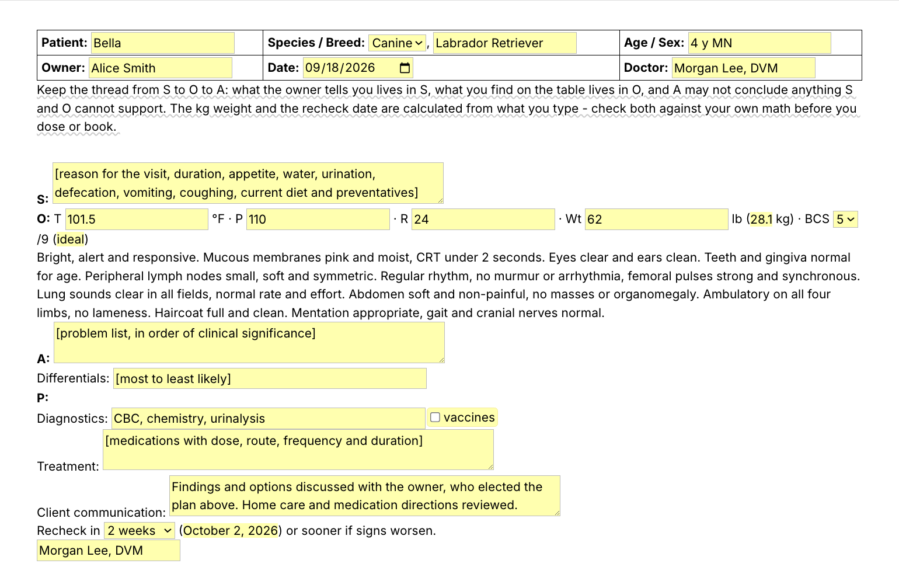899x588 pixels.
Task: Click the Treatment medications text area
Action: coord(298,450)
